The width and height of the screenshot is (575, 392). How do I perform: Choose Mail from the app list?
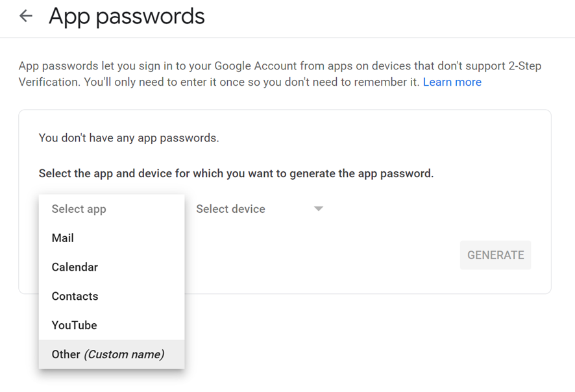[63, 238]
